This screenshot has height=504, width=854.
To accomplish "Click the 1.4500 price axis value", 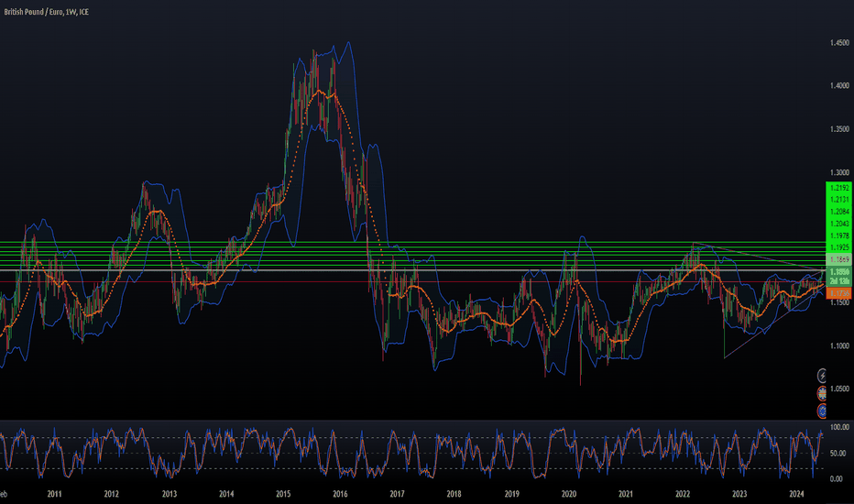I will coord(839,42).
